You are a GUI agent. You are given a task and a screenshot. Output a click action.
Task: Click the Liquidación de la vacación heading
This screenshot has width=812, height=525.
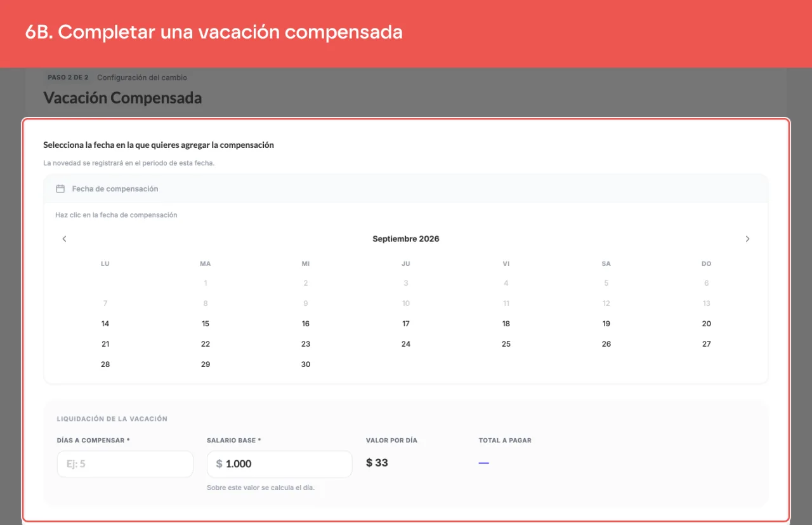point(112,419)
